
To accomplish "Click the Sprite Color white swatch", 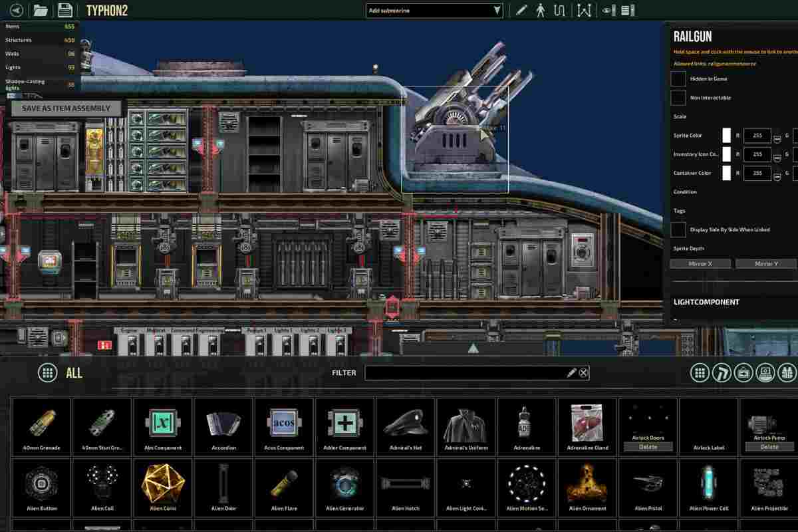I will pos(726,136).
